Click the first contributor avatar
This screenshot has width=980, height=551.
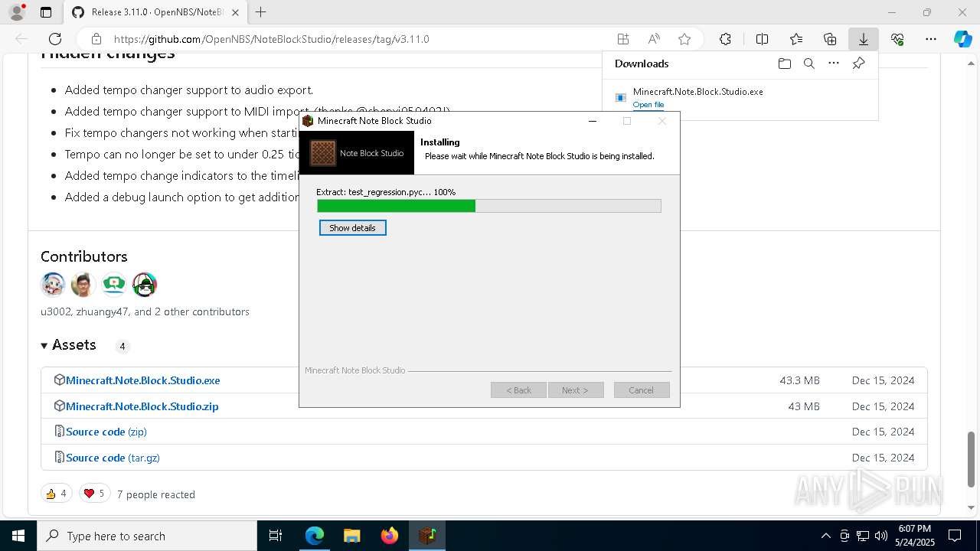click(53, 285)
